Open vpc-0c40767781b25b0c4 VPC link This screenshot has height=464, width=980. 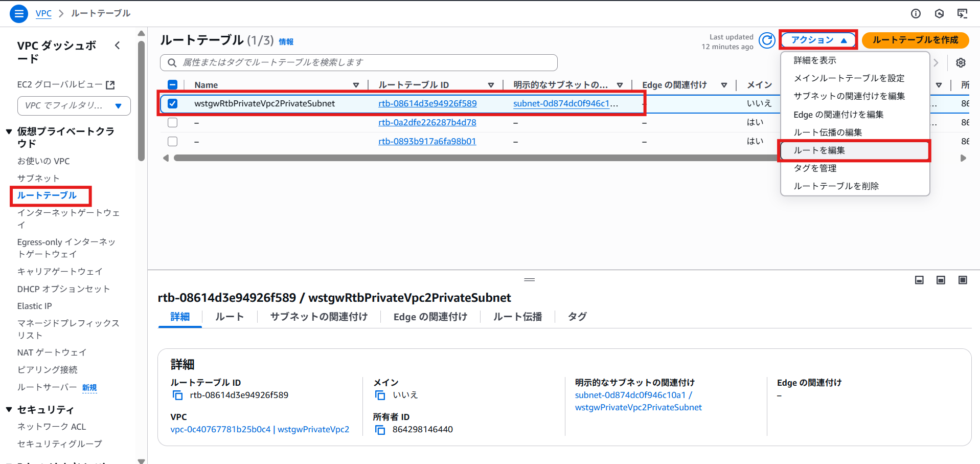(x=260, y=430)
